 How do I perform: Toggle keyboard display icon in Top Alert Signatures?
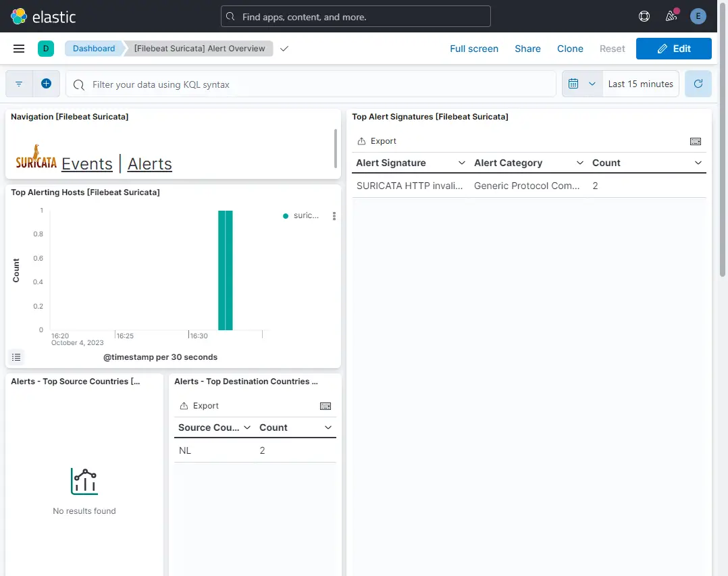(696, 141)
